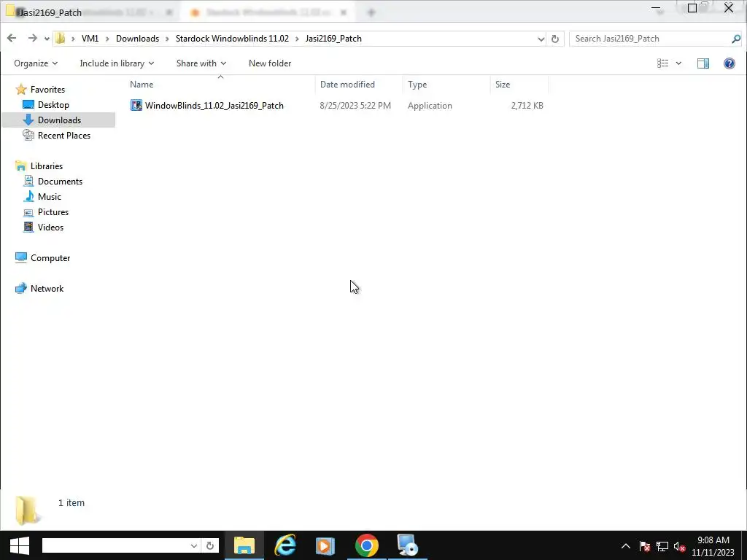
Task: Click taskbar address refresh button
Action: point(210,545)
